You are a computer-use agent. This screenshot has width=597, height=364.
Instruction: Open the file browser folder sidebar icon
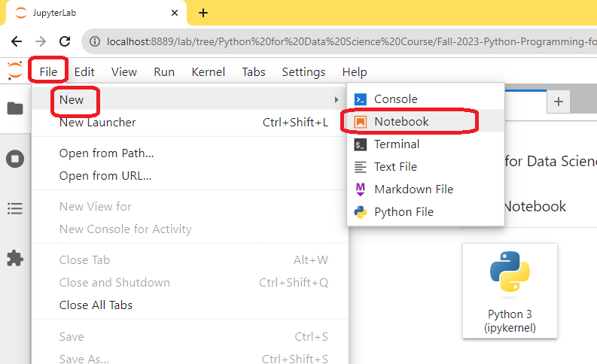point(15,108)
